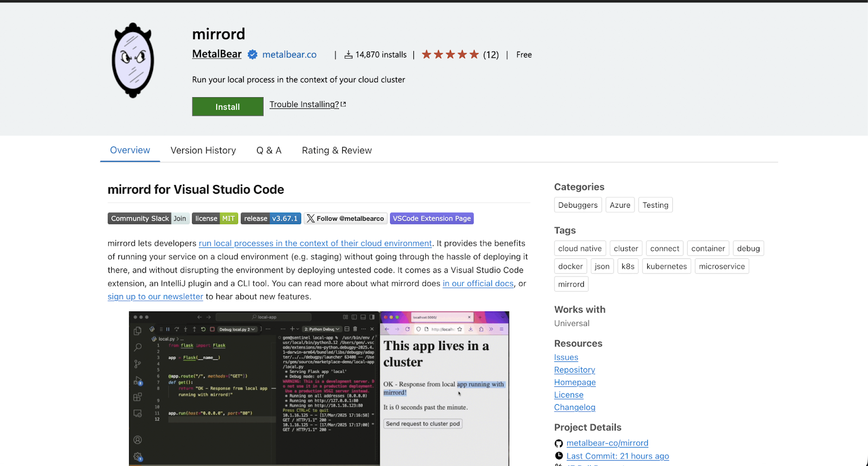Click the star rating icons

pyautogui.click(x=450, y=54)
